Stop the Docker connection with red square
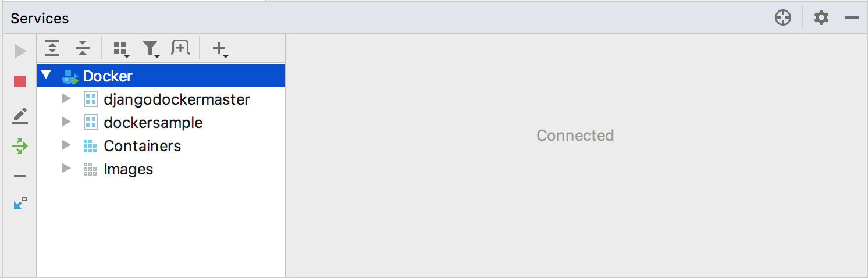The height and width of the screenshot is (278, 868). pyautogui.click(x=20, y=81)
